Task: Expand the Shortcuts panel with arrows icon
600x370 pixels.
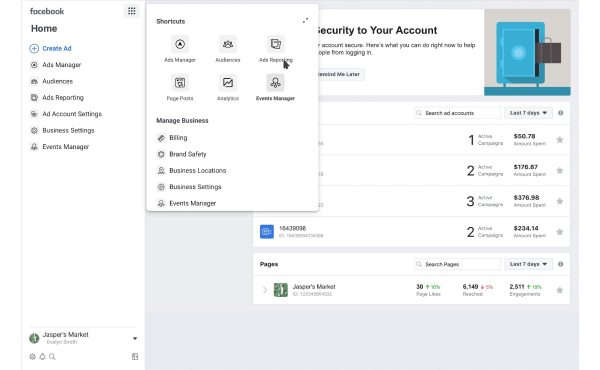Action: point(305,20)
